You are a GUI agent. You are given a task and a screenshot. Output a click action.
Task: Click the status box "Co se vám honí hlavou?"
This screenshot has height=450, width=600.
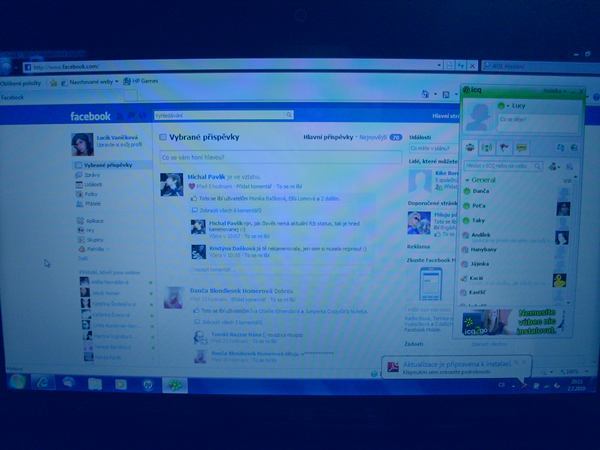click(x=280, y=157)
